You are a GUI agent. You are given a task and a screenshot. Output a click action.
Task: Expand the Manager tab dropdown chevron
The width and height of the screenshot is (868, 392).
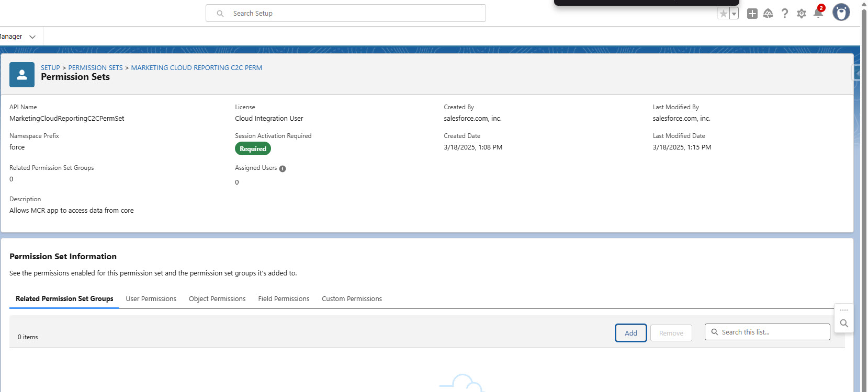click(32, 37)
